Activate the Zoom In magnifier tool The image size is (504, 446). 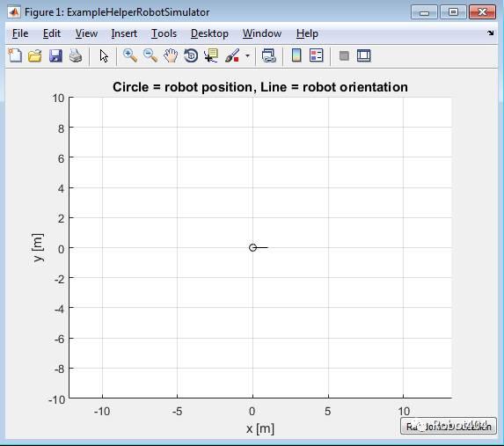(130, 55)
